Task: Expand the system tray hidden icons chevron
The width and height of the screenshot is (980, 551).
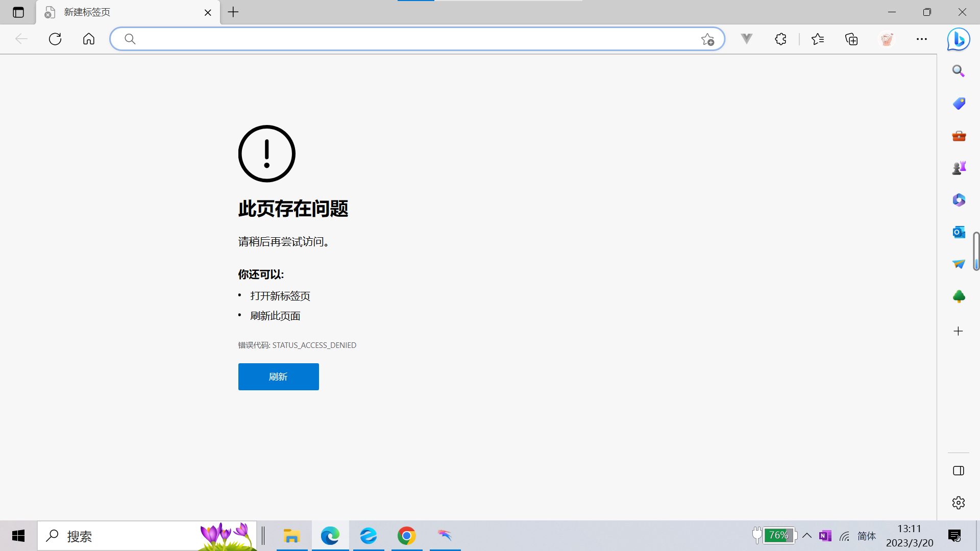Action: (x=807, y=536)
